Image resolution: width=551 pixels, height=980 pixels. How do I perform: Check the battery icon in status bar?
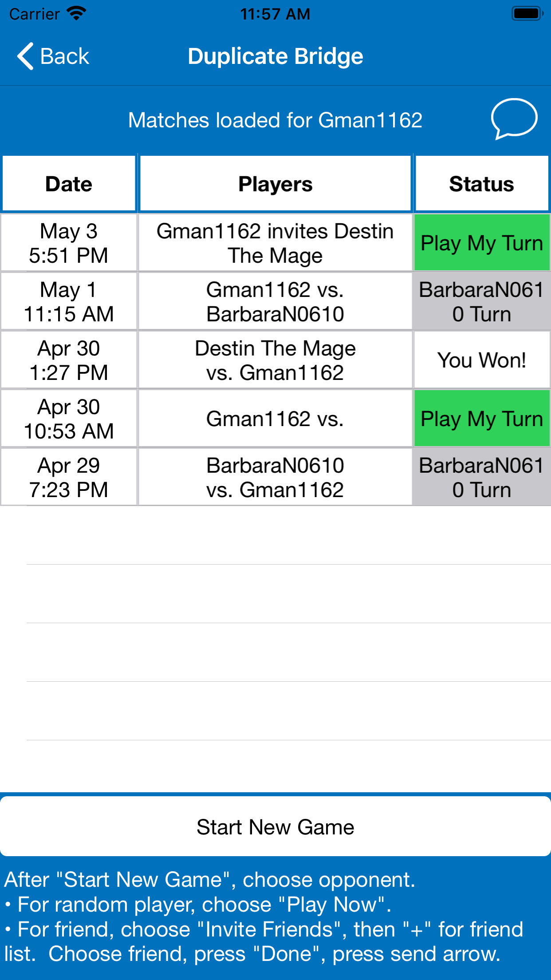click(x=527, y=14)
